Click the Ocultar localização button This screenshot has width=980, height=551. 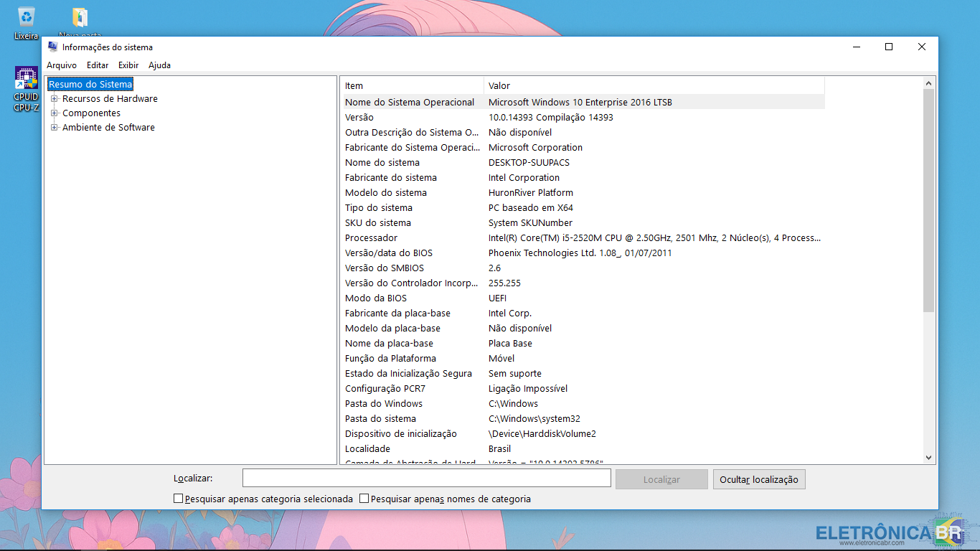click(x=759, y=479)
